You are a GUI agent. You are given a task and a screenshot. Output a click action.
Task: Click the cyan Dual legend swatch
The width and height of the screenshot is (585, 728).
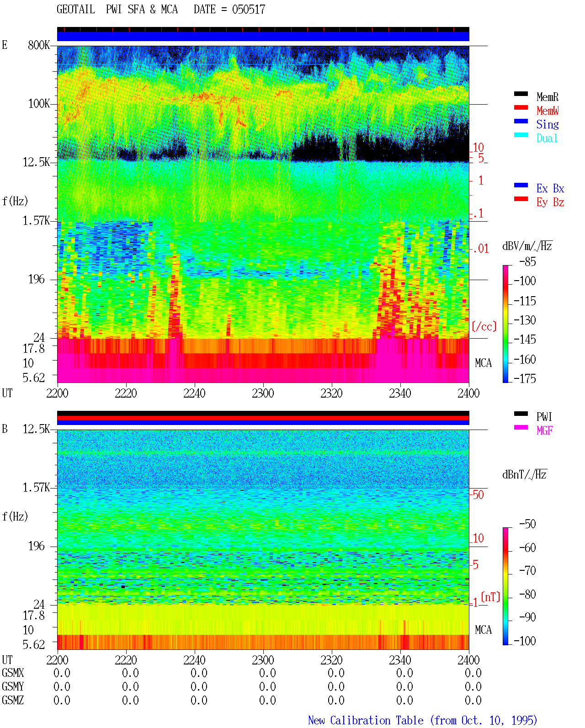click(x=521, y=135)
